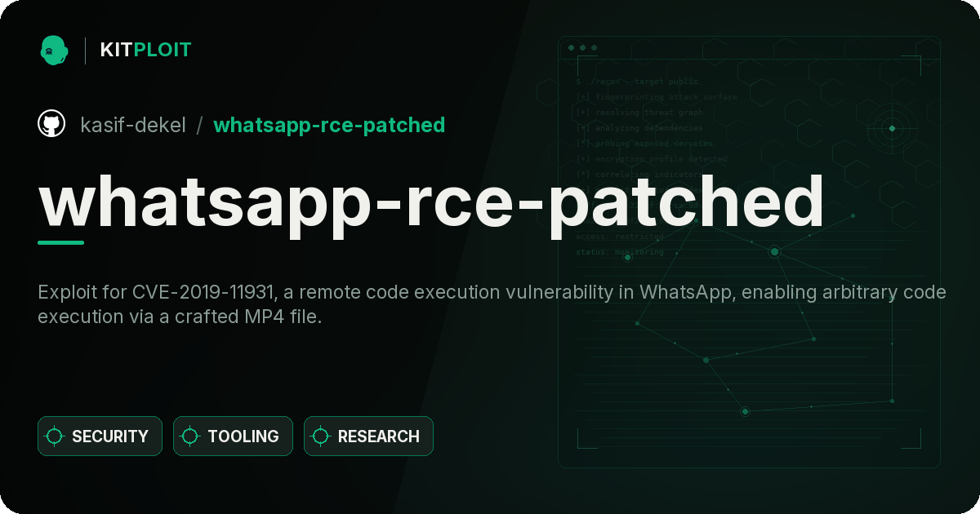
Task: Select 'access: restricted' terminal line
Action: point(620,237)
